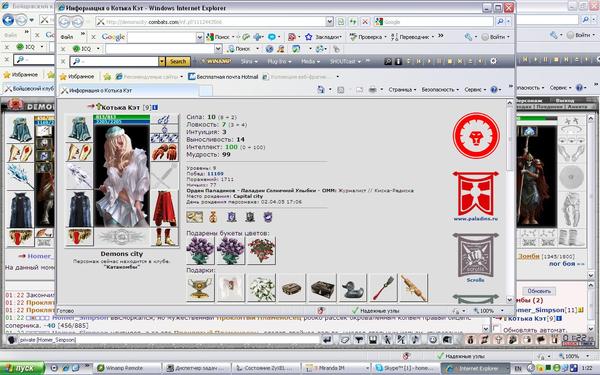Expand the 'Страница' menu dropdown
600x375 pixels.
(x=402, y=90)
